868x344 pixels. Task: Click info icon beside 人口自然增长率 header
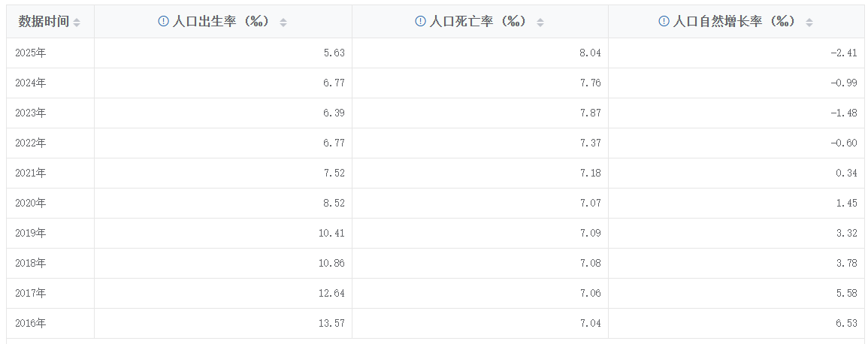click(x=664, y=21)
